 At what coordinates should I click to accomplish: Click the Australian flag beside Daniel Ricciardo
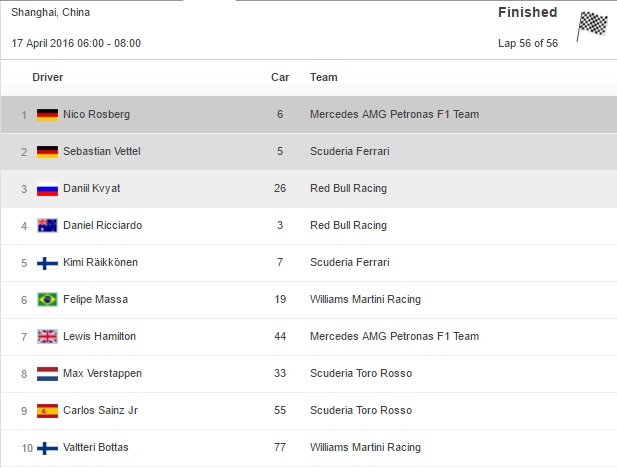point(47,226)
